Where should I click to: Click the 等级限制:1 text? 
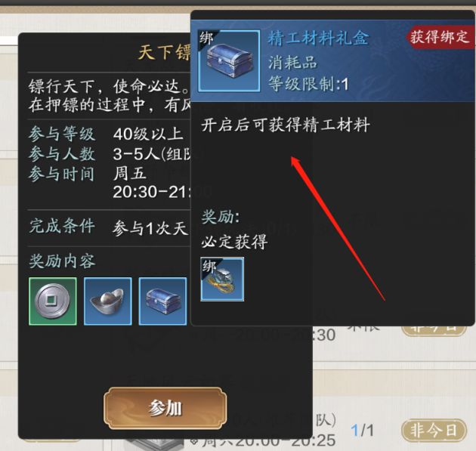pyautogui.click(x=308, y=84)
